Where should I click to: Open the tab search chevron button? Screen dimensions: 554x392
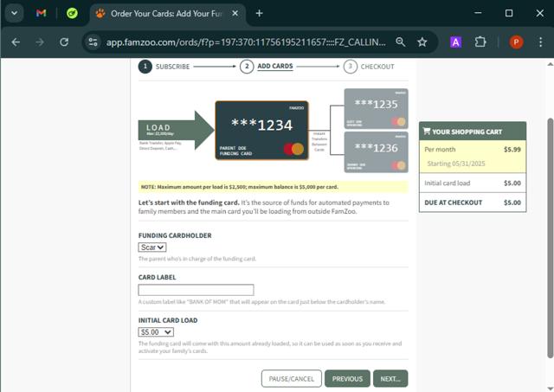click(14, 14)
